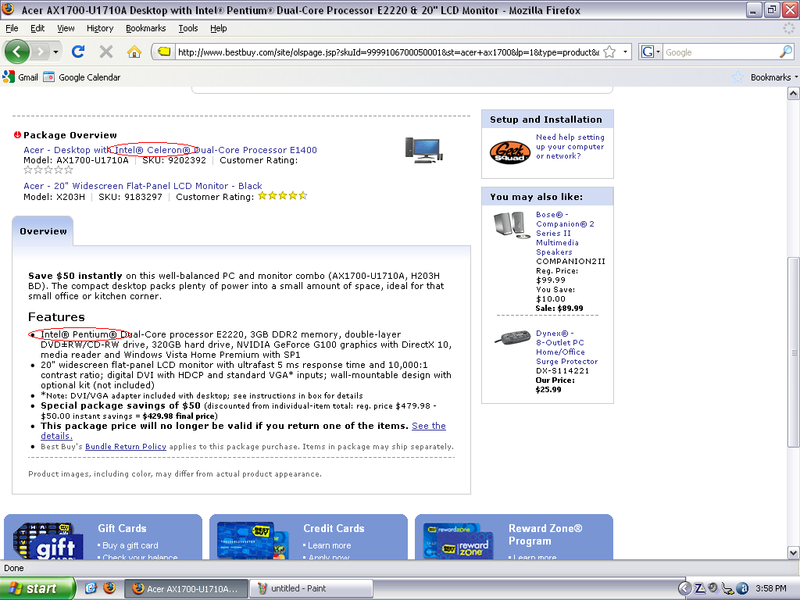Click 'Buy a gift card' link
The width and height of the screenshot is (800, 600).
[130, 545]
